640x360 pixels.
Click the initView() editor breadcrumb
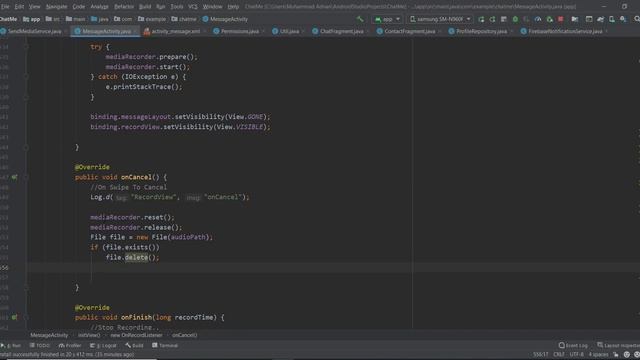[x=89, y=335]
